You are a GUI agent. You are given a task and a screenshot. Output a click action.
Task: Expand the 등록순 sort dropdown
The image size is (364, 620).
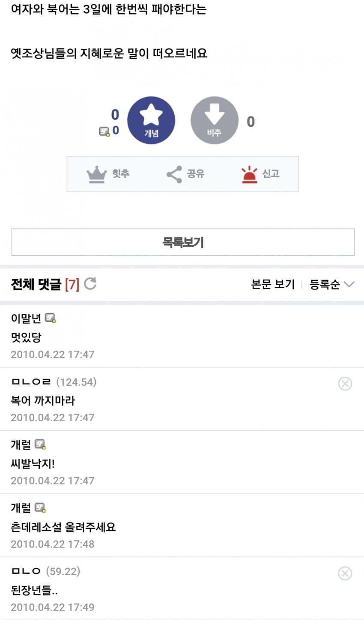click(x=332, y=284)
